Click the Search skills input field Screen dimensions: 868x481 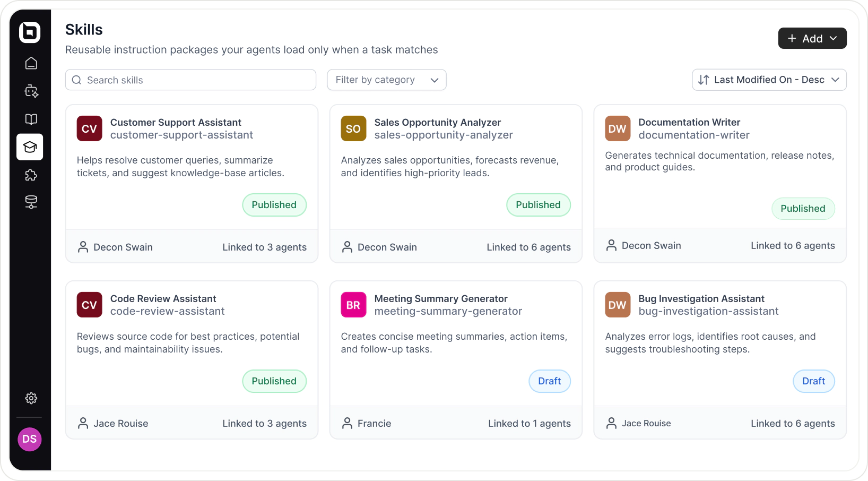click(190, 80)
